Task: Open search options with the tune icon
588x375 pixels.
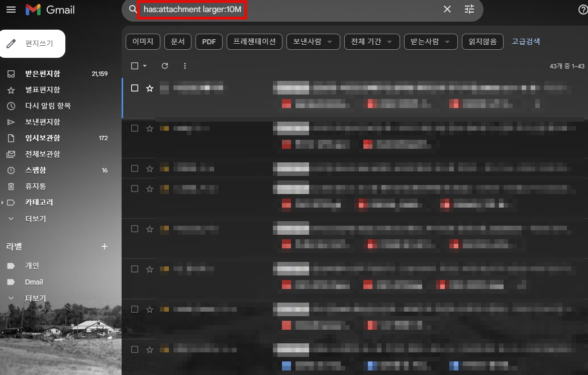Action: 469,9
